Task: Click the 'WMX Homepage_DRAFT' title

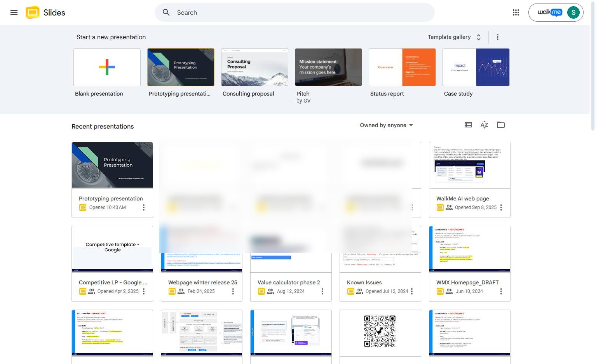Action: point(467,282)
